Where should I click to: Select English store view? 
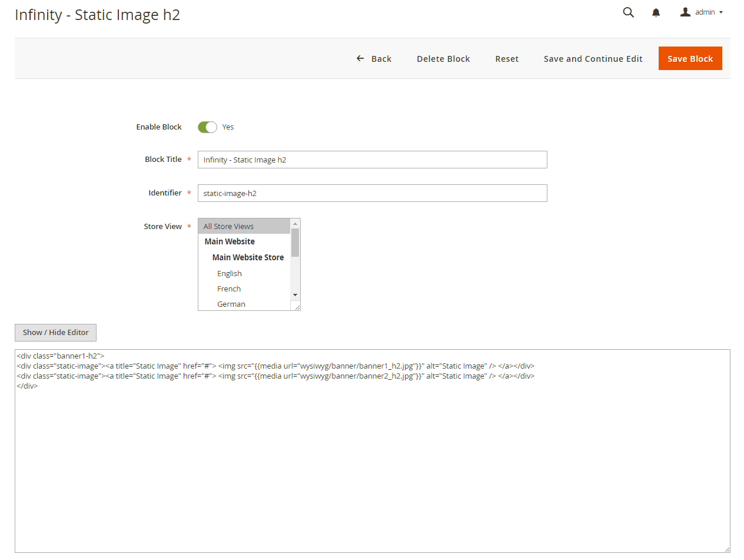(230, 273)
